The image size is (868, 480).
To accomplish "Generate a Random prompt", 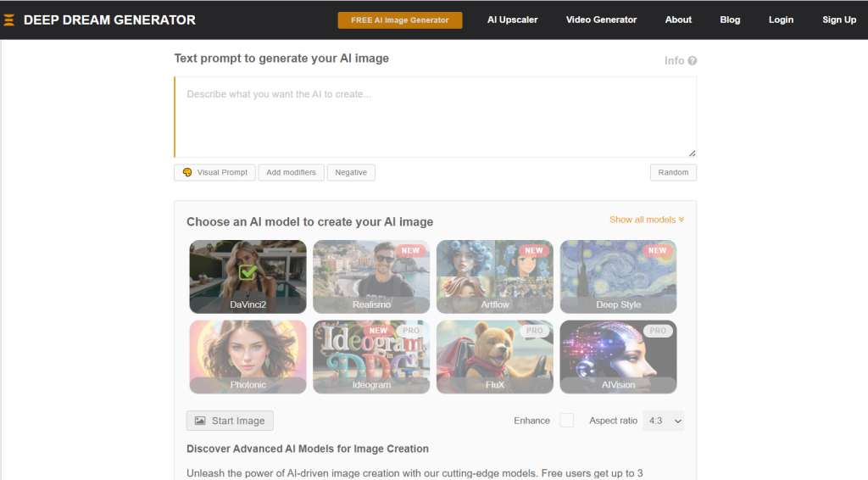I will point(673,172).
